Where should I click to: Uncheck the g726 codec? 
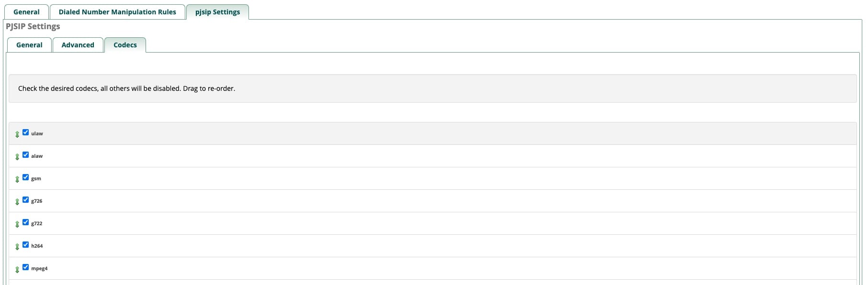26,200
